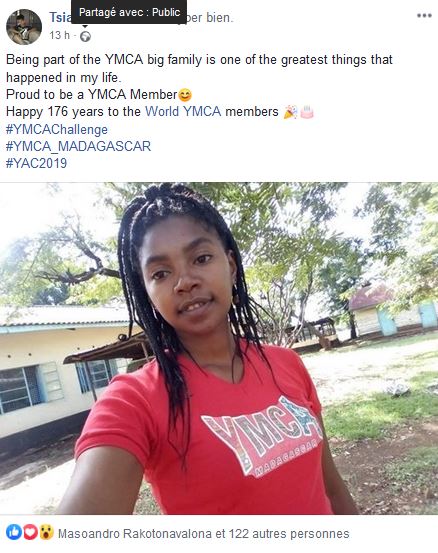The height and width of the screenshot is (553, 438).
Task: Open the #YAC2019 hashtag
Action: [x=36, y=163]
